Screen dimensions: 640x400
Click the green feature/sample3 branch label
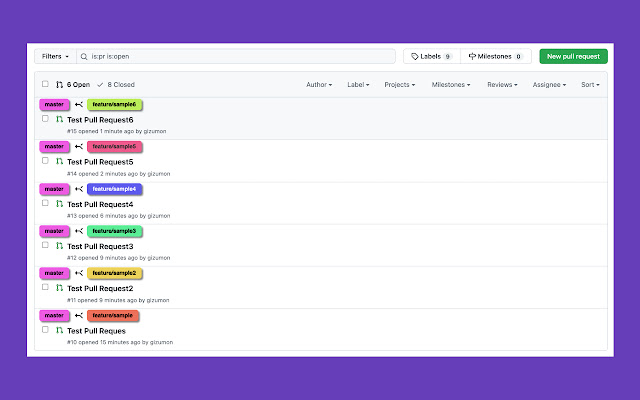tap(114, 231)
